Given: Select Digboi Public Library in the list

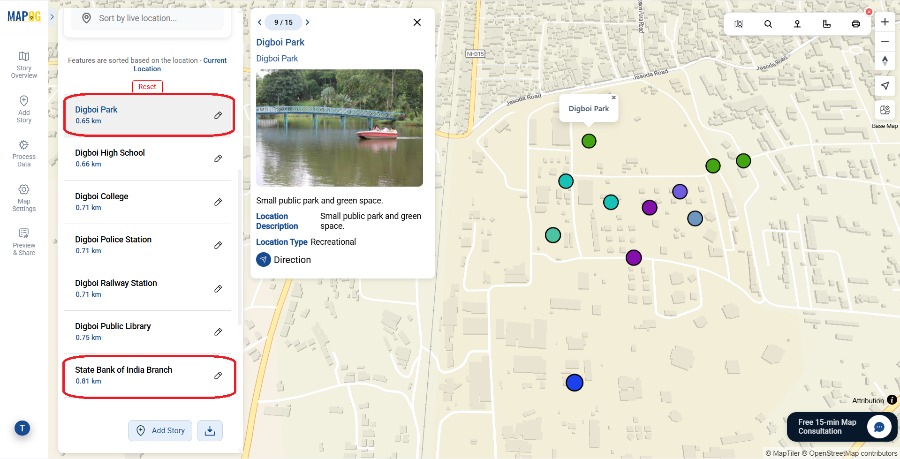Looking at the screenshot, I should [149, 332].
